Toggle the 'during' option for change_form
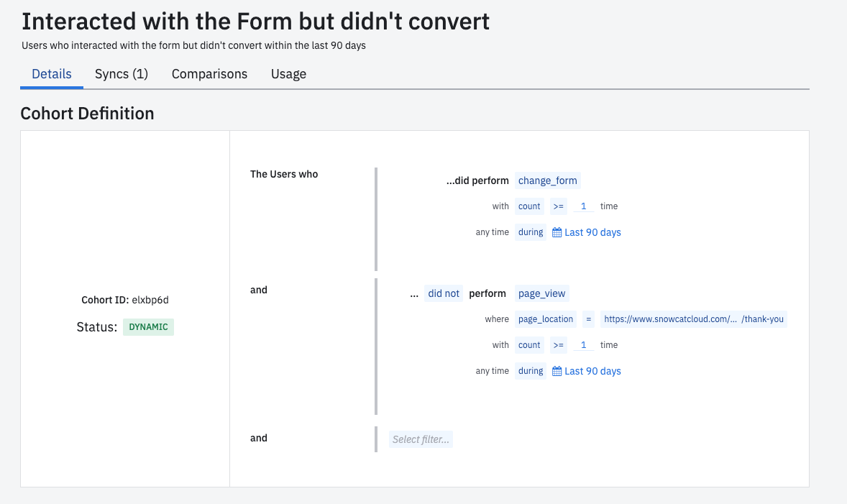Viewport: 847px width, 504px height. pos(530,232)
